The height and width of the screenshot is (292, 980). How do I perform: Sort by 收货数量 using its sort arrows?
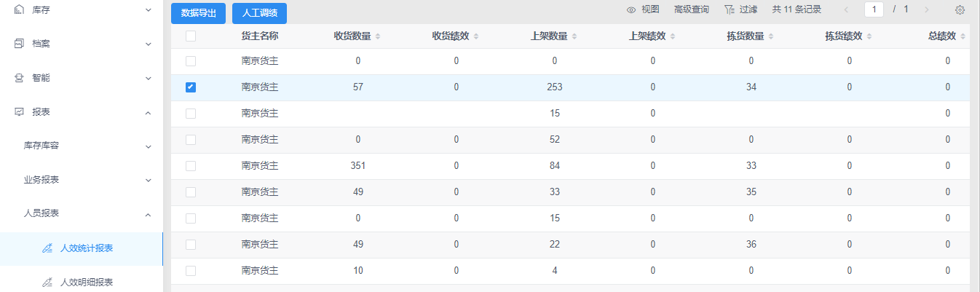(377, 36)
